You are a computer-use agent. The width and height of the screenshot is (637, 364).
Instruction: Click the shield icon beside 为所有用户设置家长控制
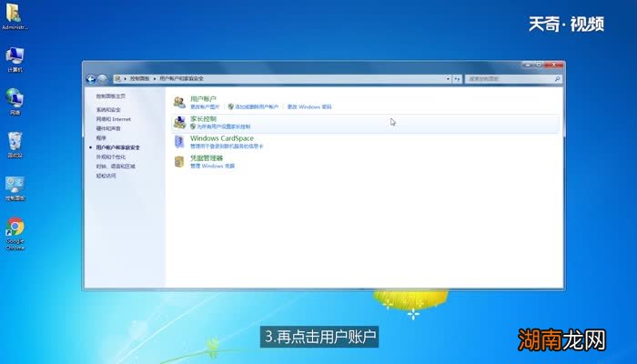click(x=193, y=126)
